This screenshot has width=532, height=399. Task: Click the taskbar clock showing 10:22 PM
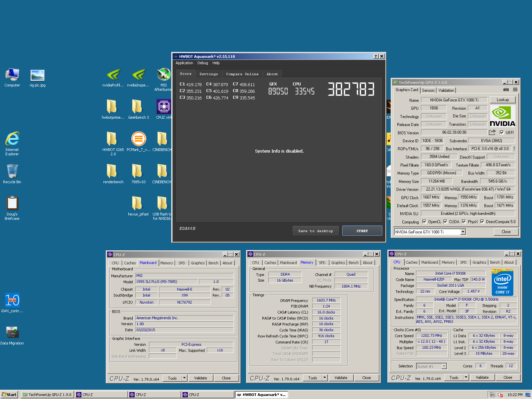pyautogui.click(x=515, y=395)
